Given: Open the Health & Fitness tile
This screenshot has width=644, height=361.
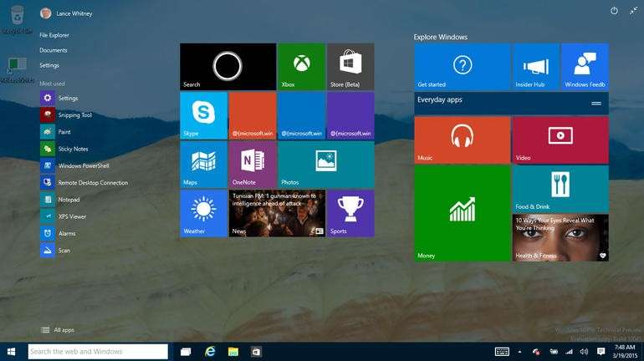Looking at the screenshot, I should 560,238.
